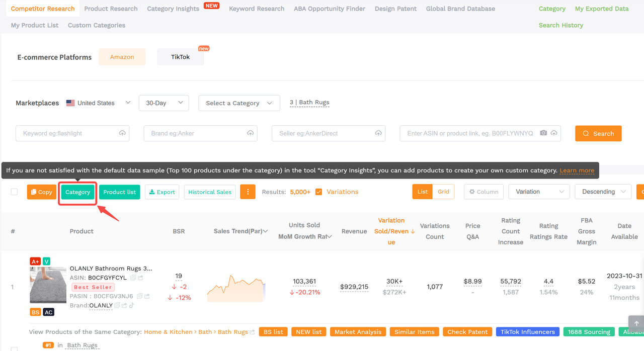Click the A+ badge on product

tap(35, 261)
